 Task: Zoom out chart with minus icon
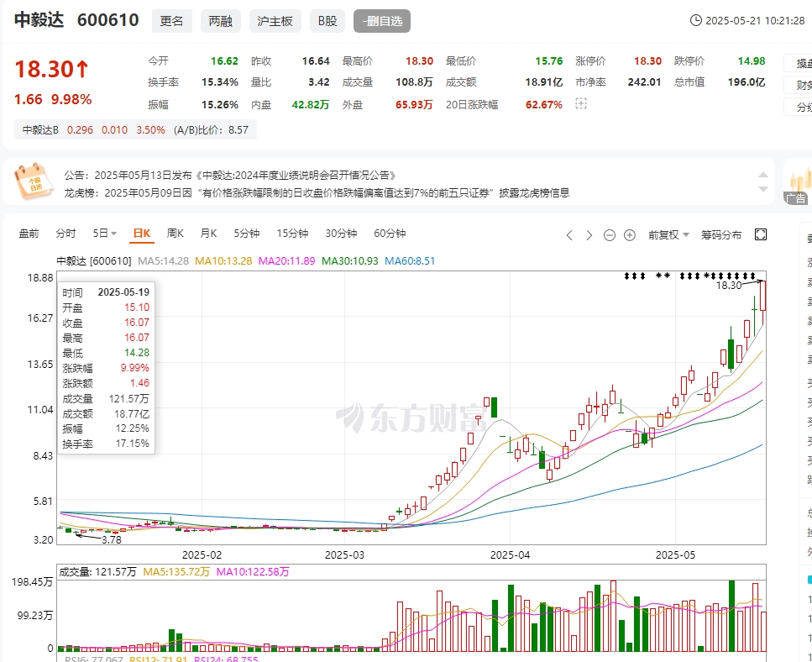(610, 236)
